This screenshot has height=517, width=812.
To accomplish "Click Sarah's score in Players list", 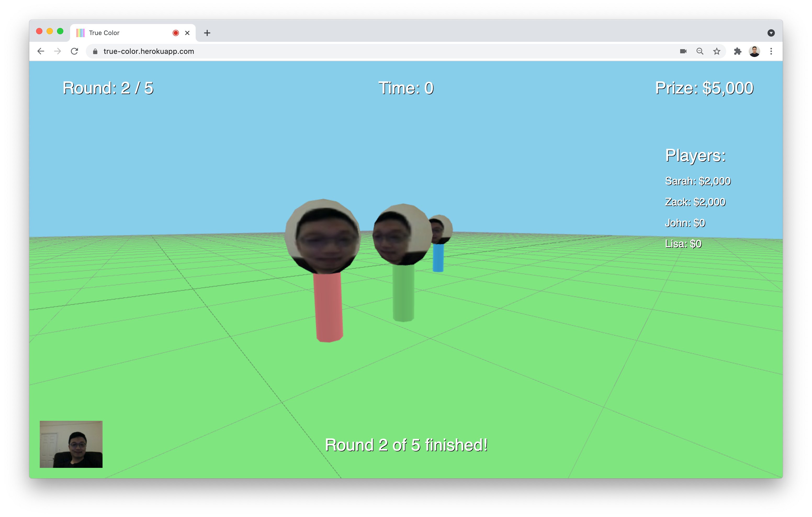I will pos(697,181).
